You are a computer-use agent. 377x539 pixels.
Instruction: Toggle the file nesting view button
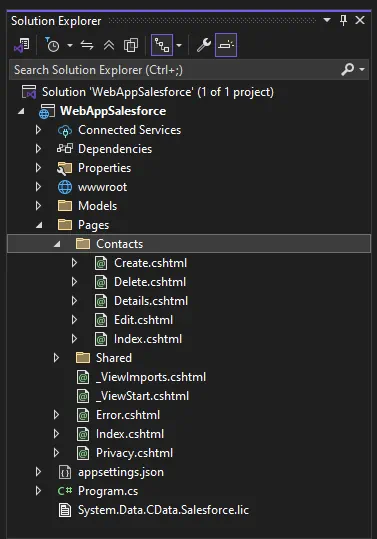(162, 45)
